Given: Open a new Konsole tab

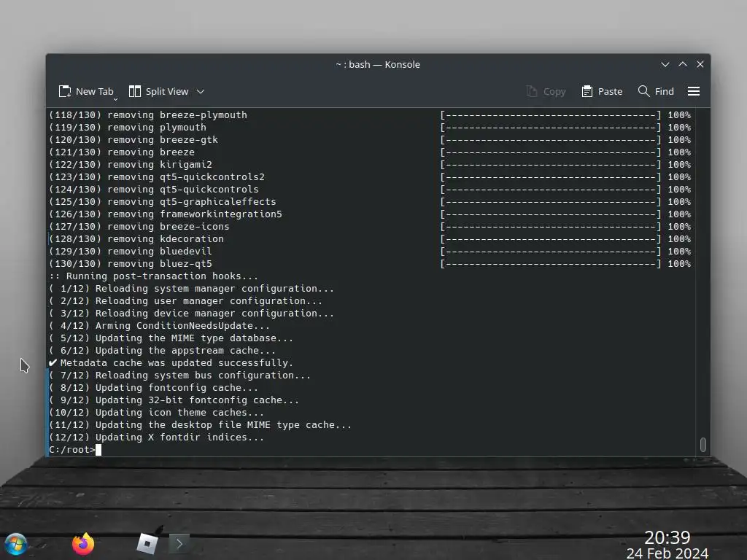Looking at the screenshot, I should pos(86,91).
